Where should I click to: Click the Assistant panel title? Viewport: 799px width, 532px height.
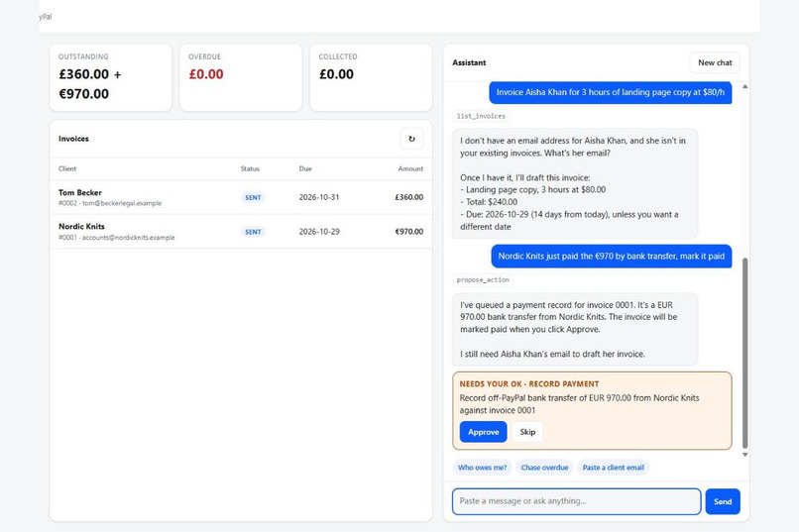click(469, 62)
